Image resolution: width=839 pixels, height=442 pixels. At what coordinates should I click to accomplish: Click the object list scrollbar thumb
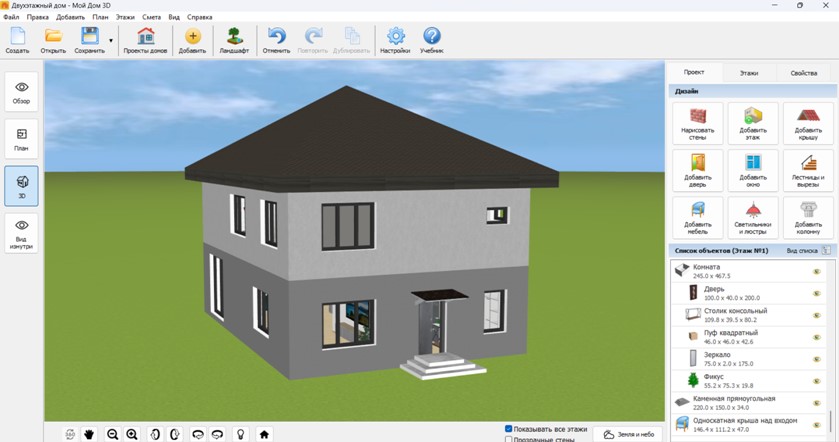pyautogui.click(x=831, y=423)
